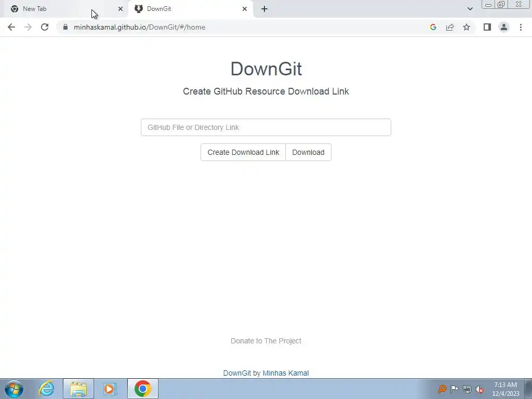Close the New Tab tab
Viewport: 532px width, 399px height.
[x=121, y=9]
